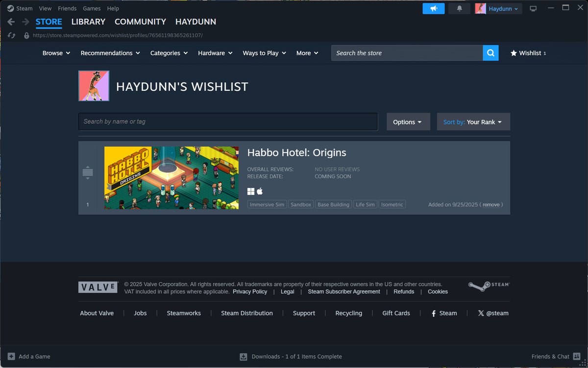The image size is (588, 368).
Task: Click the Valve logo in footer
Action: pyautogui.click(x=98, y=288)
